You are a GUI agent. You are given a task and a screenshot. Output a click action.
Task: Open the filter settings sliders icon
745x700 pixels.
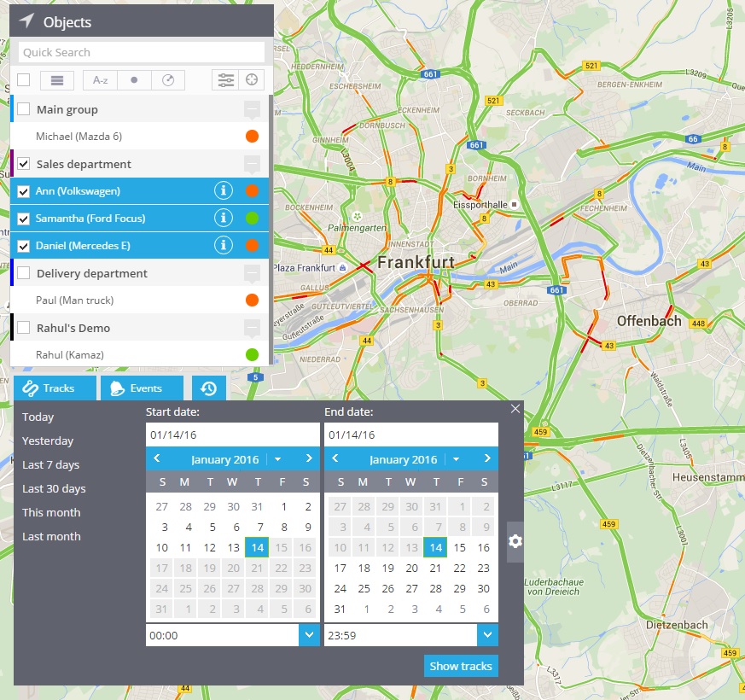(x=225, y=79)
